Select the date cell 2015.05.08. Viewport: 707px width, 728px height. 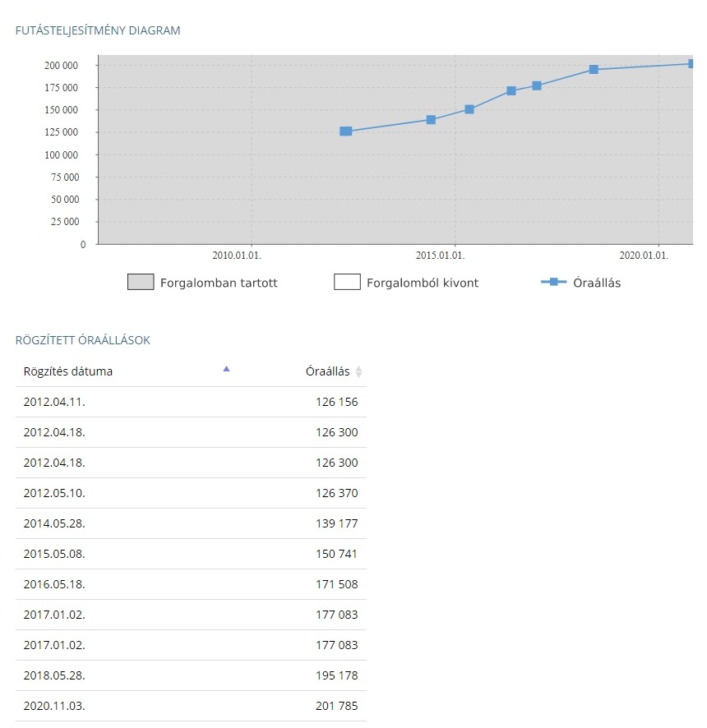point(54,554)
